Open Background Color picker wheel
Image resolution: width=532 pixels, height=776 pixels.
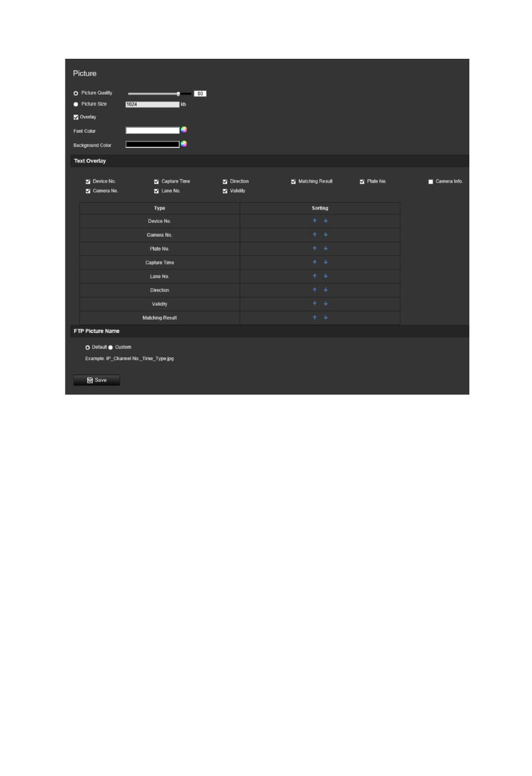(184, 144)
